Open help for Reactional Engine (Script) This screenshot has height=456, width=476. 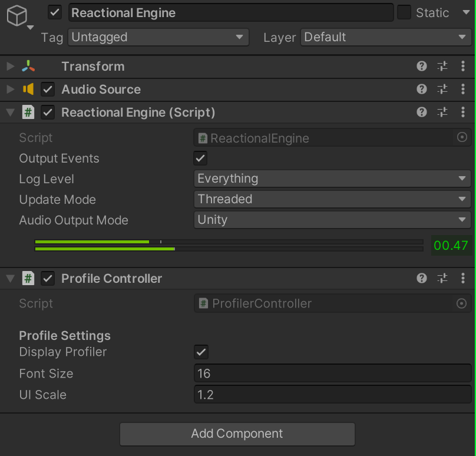pyautogui.click(x=422, y=113)
